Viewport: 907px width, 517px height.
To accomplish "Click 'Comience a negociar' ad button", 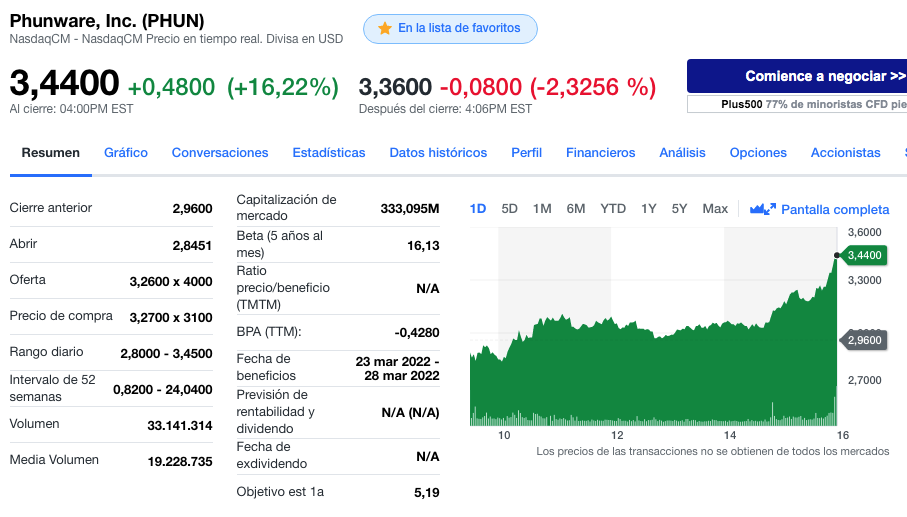I will click(x=797, y=76).
